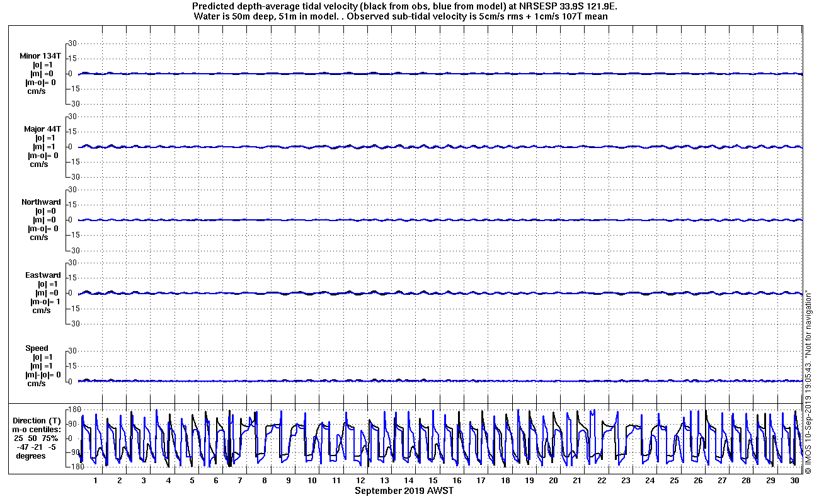Select the "Northward" panel label
Viewport: 819px width, 504px height.
click(x=41, y=202)
